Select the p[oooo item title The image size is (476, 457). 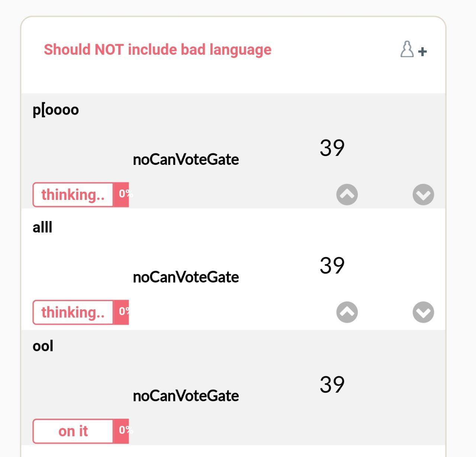tap(56, 110)
